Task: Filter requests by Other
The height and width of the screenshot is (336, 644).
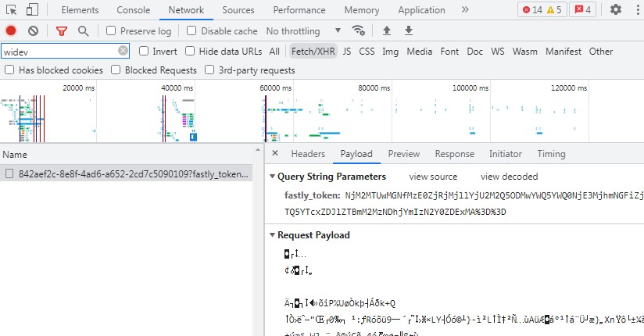Action: click(601, 52)
